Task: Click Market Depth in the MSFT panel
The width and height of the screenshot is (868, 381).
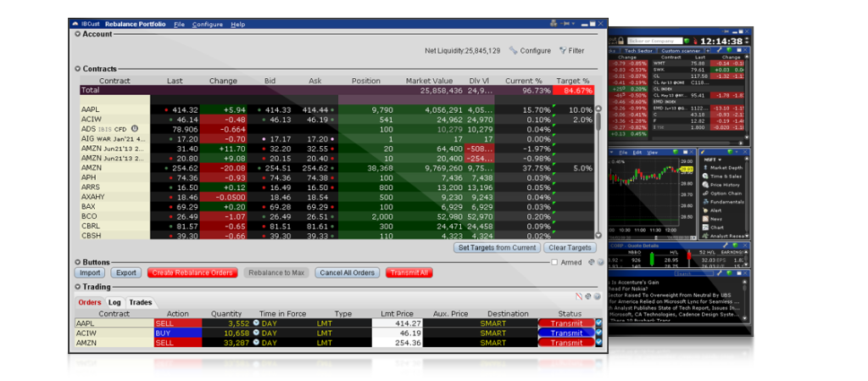Action: [x=726, y=168]
